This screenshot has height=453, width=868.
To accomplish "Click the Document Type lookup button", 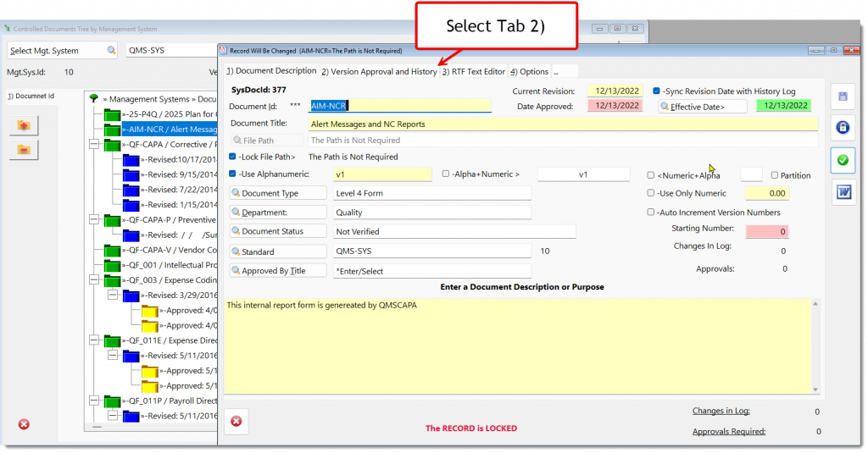I will (278, 193).
